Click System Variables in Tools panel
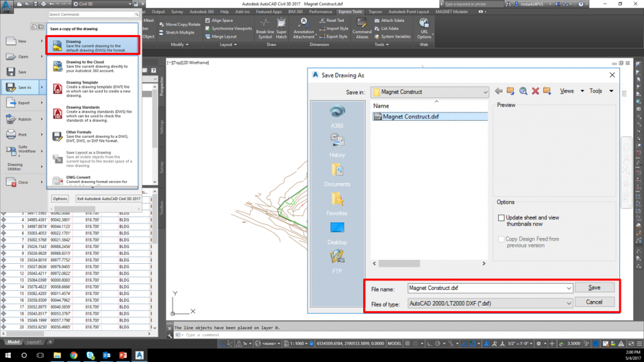The image size is (644, 362). coord(392,36)
